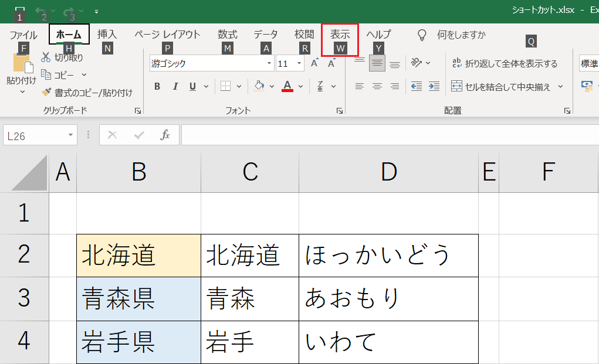
Task: Align text left
Action: coord(359,86)
